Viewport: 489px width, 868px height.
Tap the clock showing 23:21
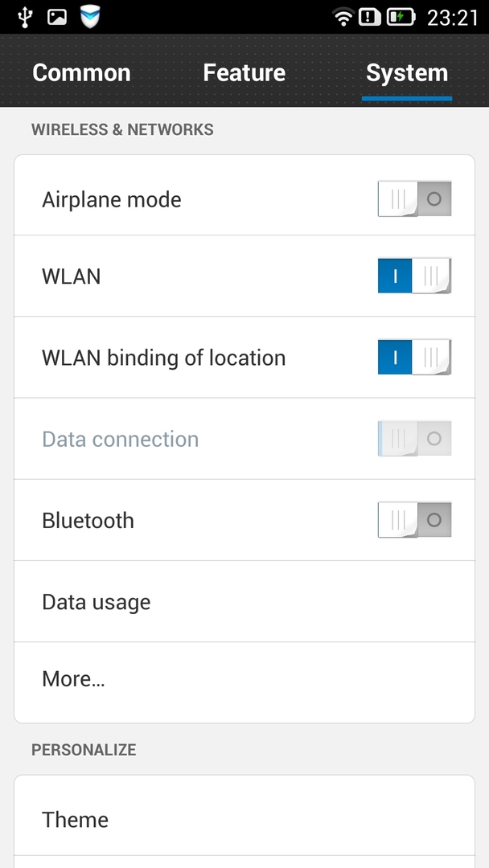click(452, 17)
